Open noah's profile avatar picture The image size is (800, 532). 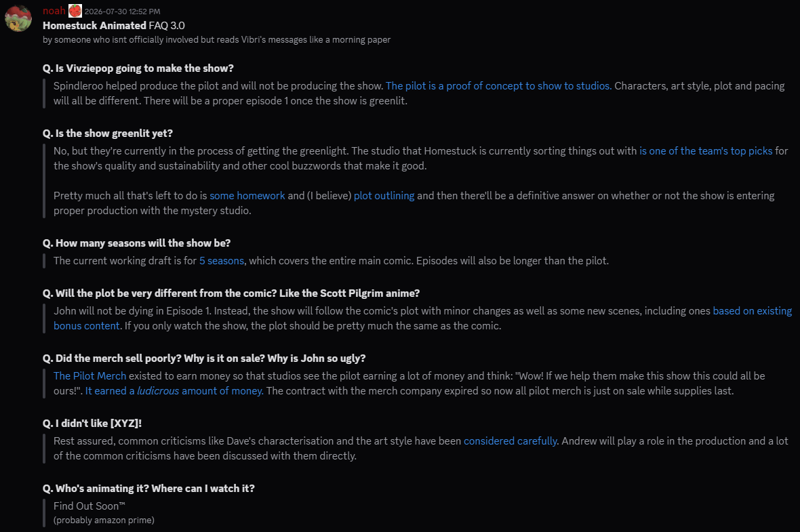coord(18,18)
